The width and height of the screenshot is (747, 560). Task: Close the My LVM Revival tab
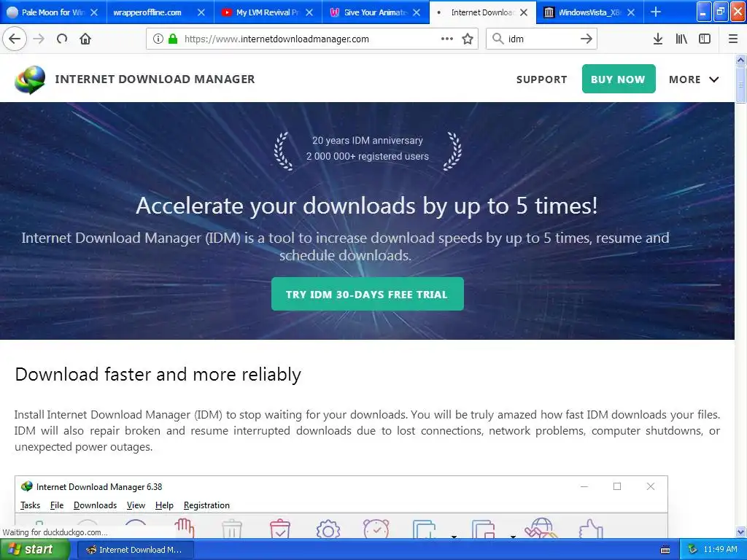coord(309,12)
